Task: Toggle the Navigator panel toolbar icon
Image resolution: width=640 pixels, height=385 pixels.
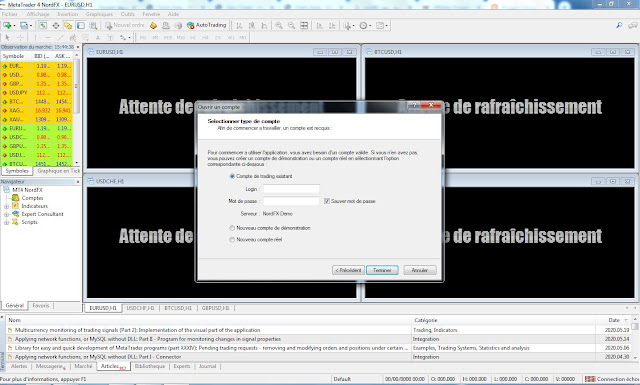Action: pyautogui.click(x=68, y=25)
